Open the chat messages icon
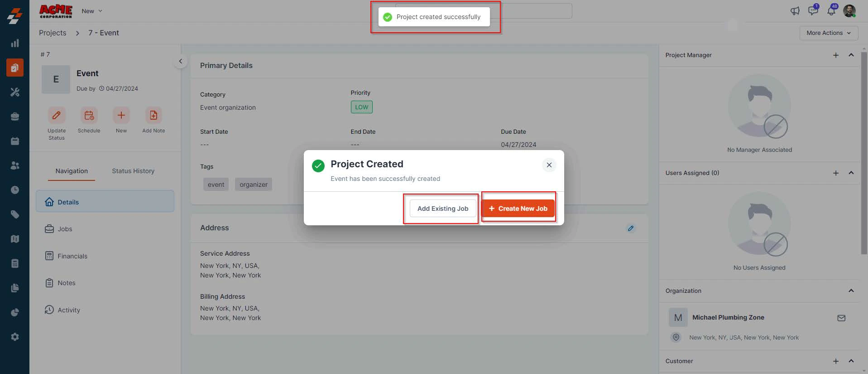 pyautogui.click(x=813, y=10)
